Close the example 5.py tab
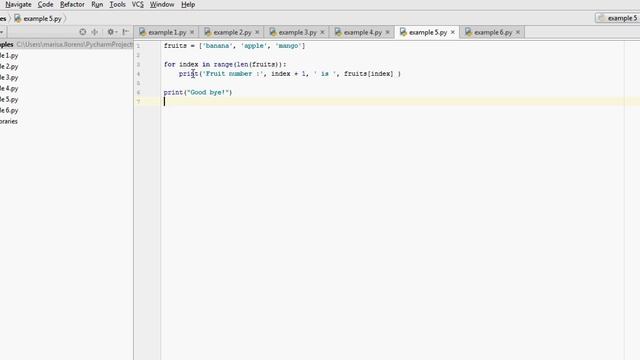The height and width of the screenshot is (360, 640). point(453,32)
